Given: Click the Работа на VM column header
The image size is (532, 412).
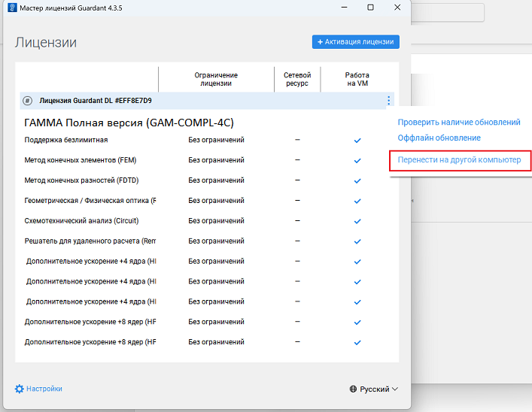Looking at the screenshot, I should pyautogui.click(x=357, y=79).
